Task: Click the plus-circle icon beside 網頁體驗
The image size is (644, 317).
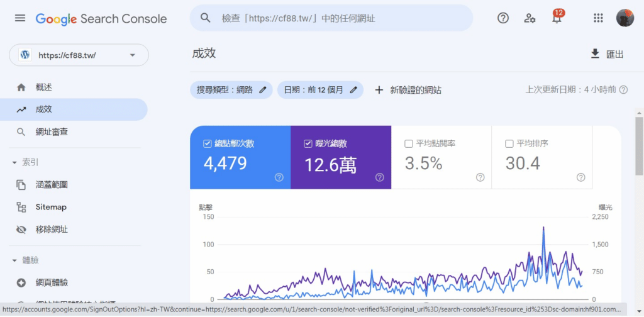Action: (21, 282)
